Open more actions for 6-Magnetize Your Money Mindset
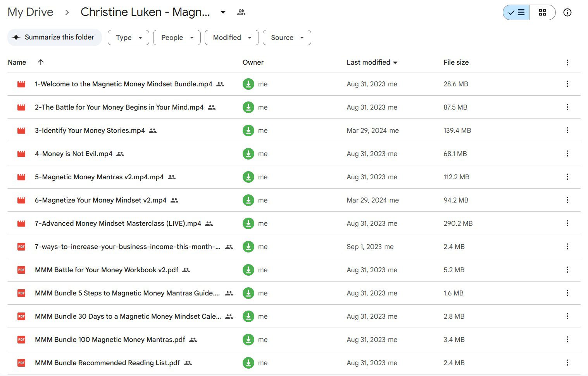Screen dimensions: 588x376 pyautogui.click(x=567, y=200)
